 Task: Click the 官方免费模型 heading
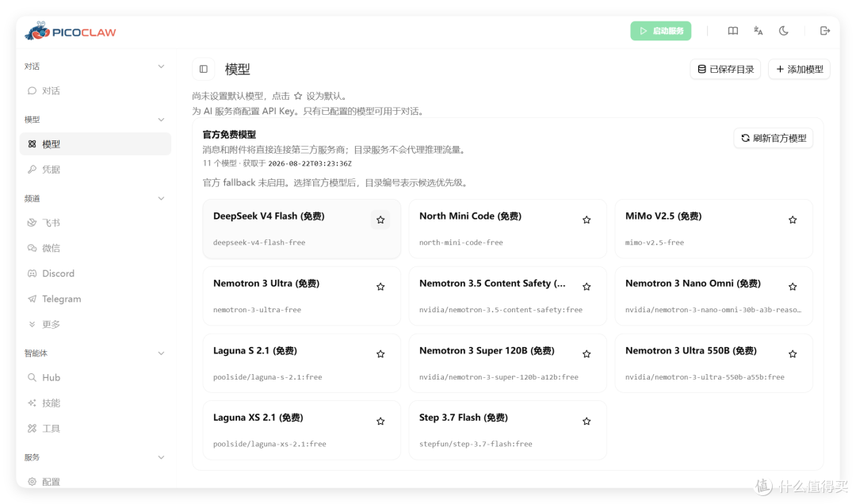tap(229, 135)
